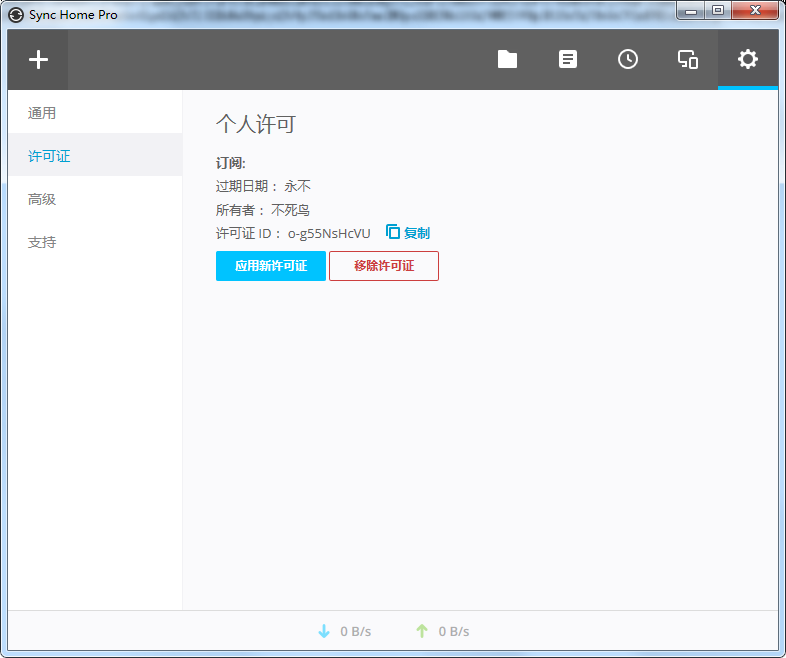Minimize the Sync Home Pro window
This screenshot has width=786, height=658.
(692, 11)
